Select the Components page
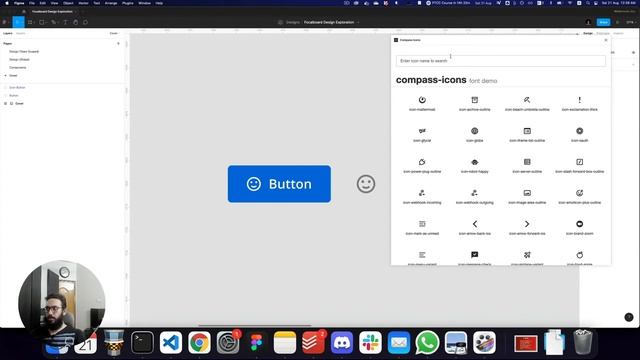This screenshot has height=360, width=640. [18, 68]
